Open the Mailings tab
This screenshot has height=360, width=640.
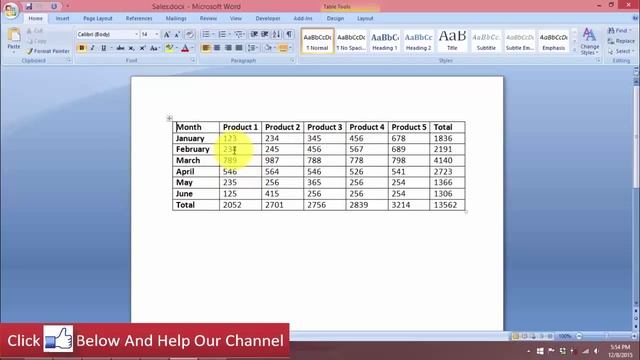point(176,18)
